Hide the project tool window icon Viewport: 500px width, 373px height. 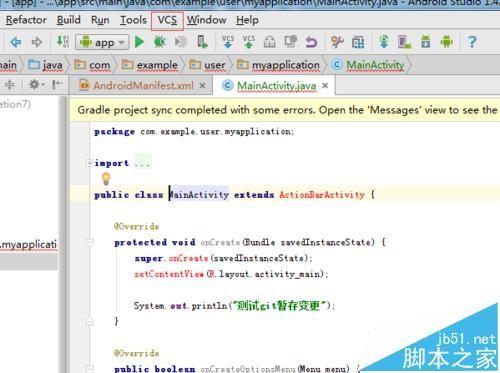tap(57, 85)
